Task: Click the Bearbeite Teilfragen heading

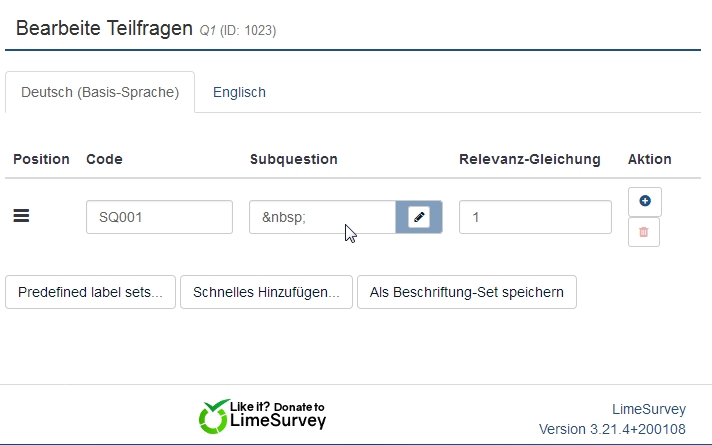Action: [x=103, y=29]
